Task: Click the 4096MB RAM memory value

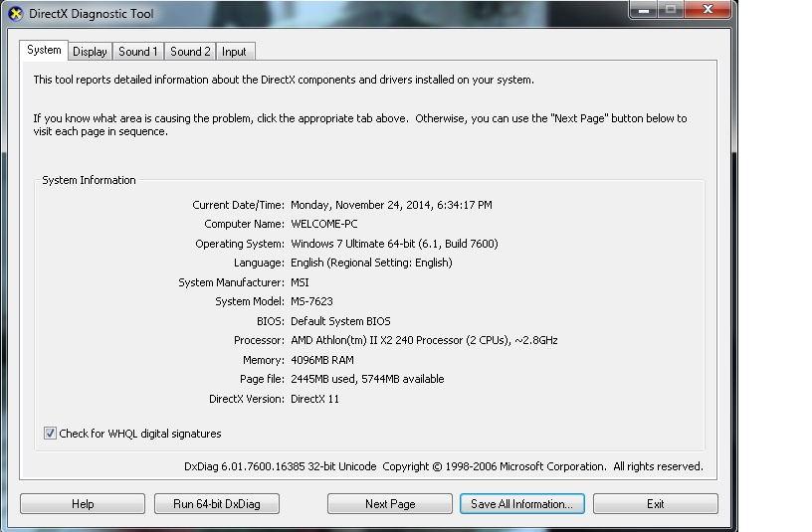Action: 321,360
